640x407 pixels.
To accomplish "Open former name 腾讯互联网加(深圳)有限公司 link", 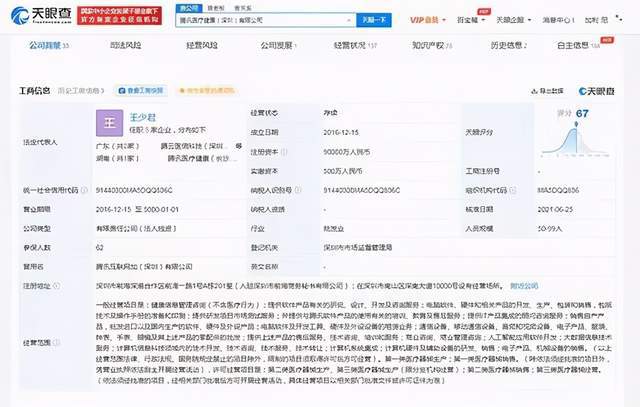I will point(144,267).
